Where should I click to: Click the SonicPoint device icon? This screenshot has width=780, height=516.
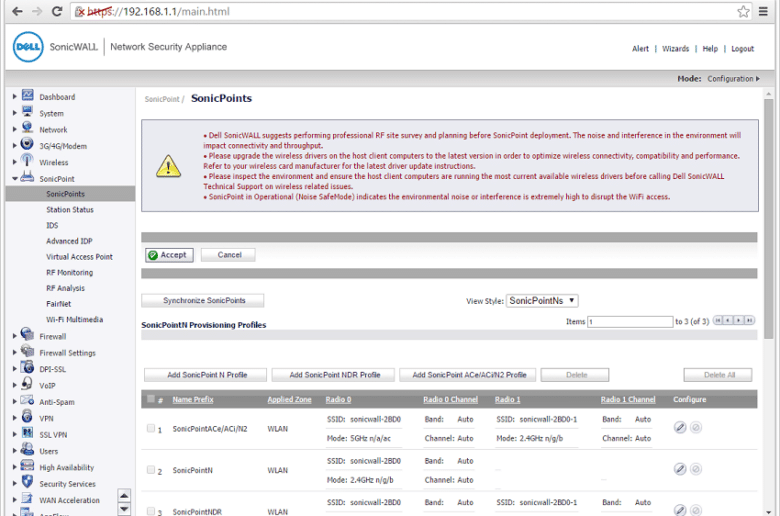pos(27,177)
